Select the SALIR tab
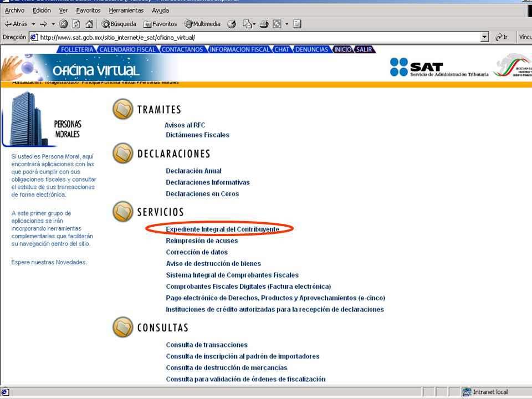This screenshot has width=532, height=399. pyautogui.click(x=364, y=49)
